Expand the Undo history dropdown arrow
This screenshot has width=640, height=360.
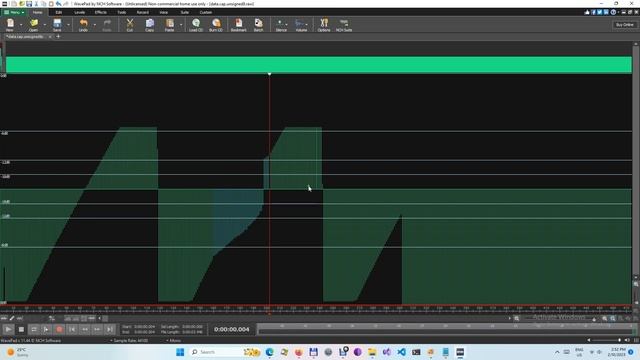coord(95,24)
